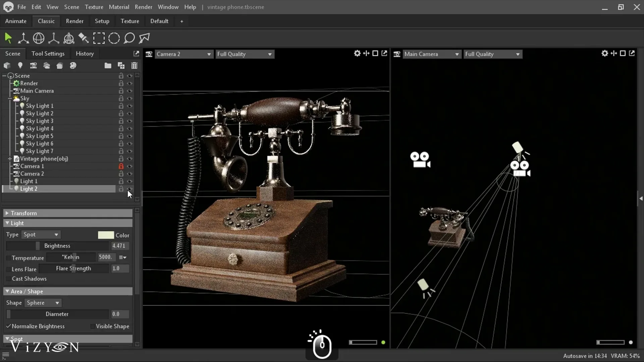Select the rectangular marquee selection tool

(99, 38)
